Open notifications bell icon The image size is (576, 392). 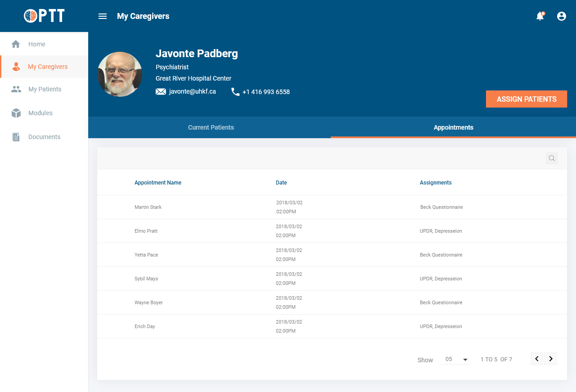coord(540,16)
